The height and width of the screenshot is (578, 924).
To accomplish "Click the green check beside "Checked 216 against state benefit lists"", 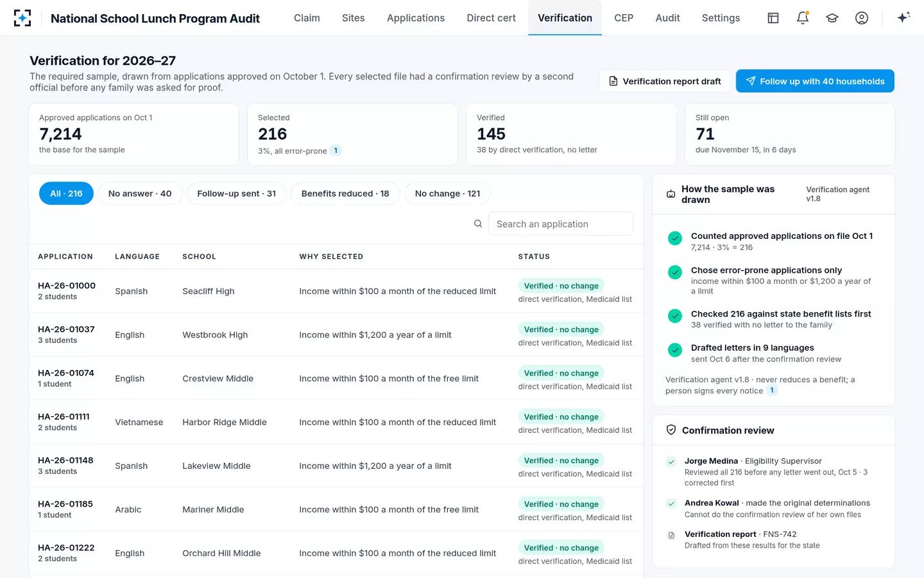I will (x=675, y=316).
